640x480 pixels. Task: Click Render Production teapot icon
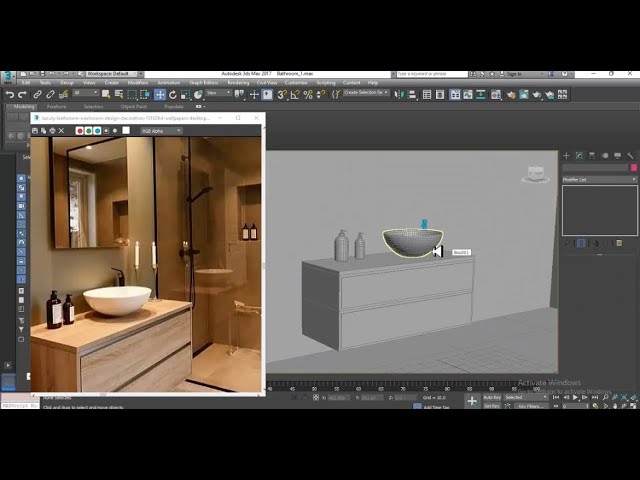tap(537, 95)
